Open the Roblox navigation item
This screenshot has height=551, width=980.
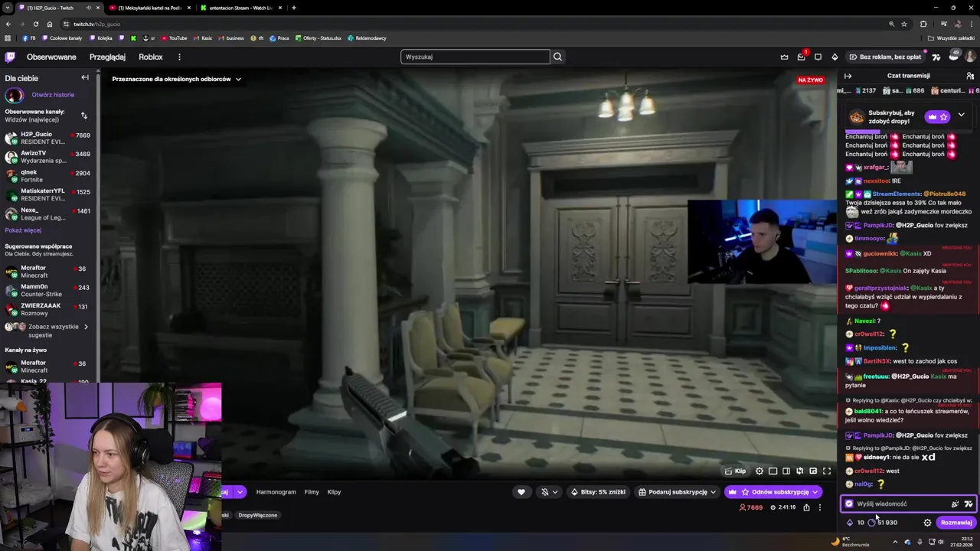151,57
